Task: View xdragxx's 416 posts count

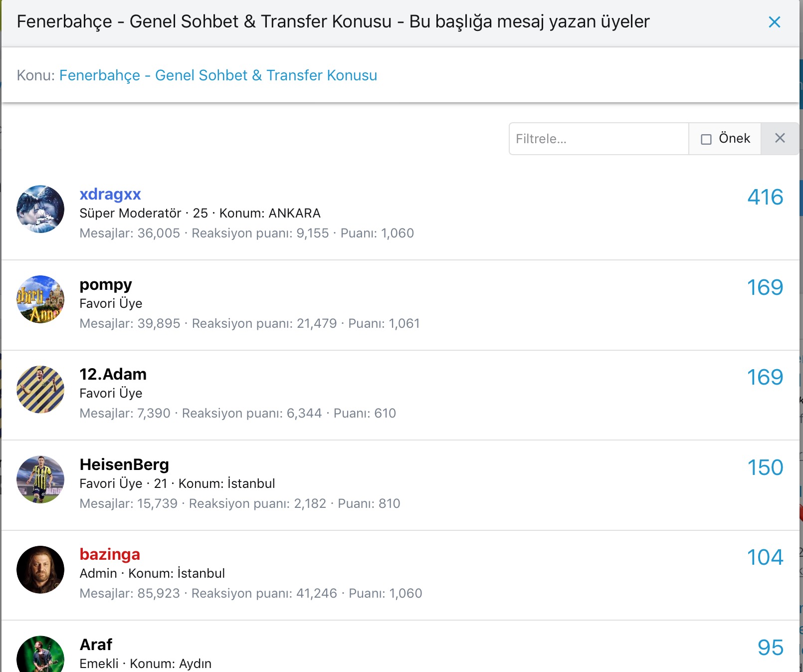Action: pyautogui.click(x=765, y=197)
